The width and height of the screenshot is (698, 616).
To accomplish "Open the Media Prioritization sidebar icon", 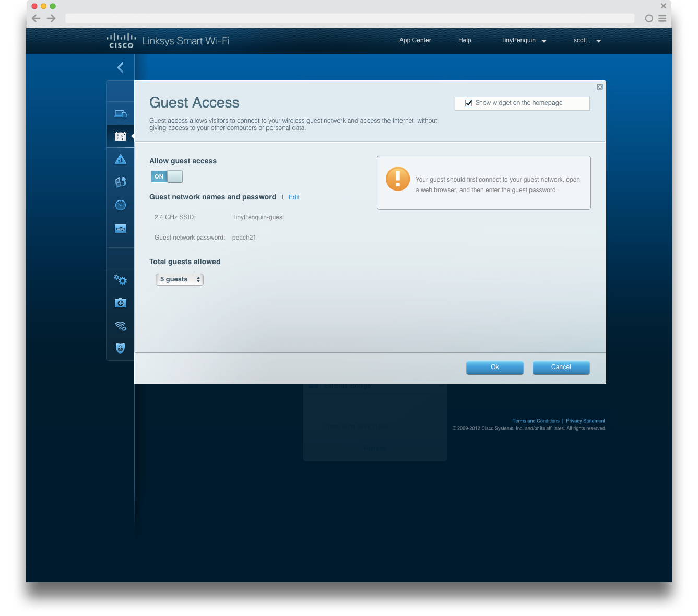I will (121, 182).
